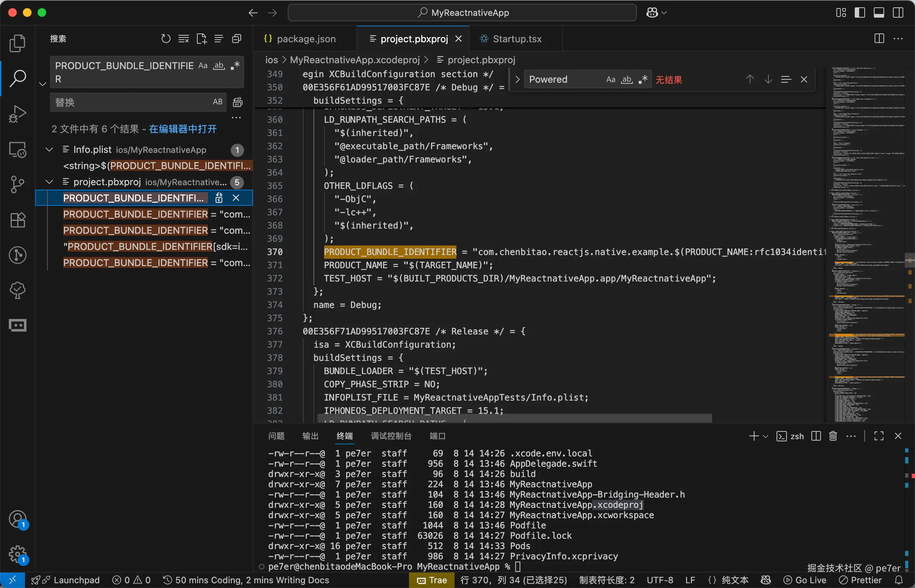915x588 pixels.
Task: Open Run and Debug view
Action: pos(17,114)
